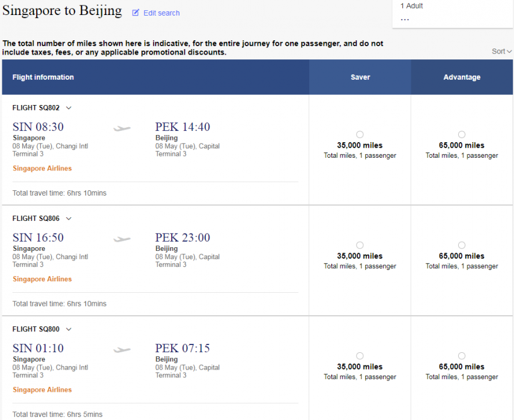Choose Advantage fare radio for flight SQ806
Screen dimensions: 514x420
(x=461, y=245)
